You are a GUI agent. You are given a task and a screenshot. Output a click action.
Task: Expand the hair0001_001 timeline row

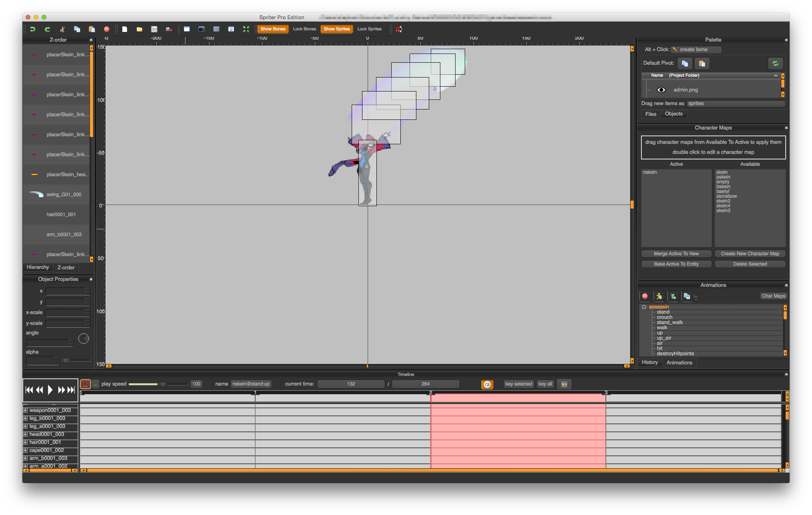[x=25, y=442]
